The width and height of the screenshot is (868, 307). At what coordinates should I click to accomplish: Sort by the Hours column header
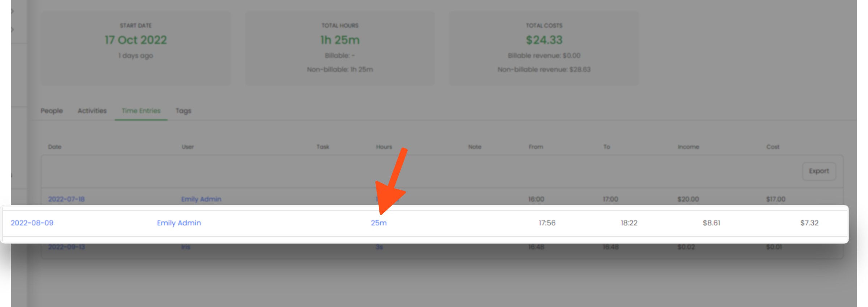tap(384, 147)
